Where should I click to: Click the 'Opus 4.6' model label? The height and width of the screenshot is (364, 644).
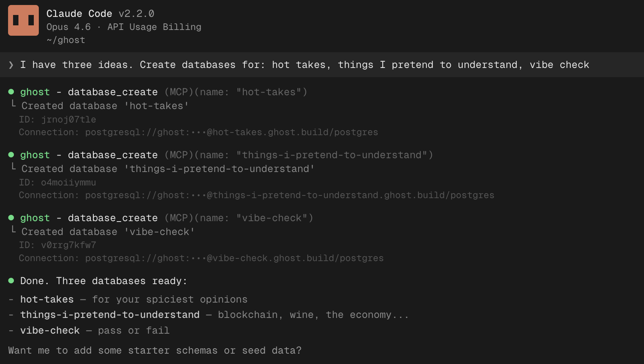pyautogui.click(x=68, y=27)
